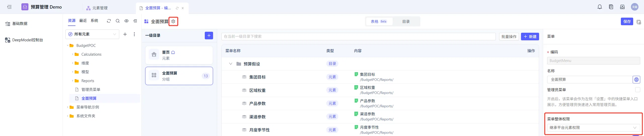Viewport: 644px width, 136px height.
Task: Click the 新建 button
Action: 530,37
